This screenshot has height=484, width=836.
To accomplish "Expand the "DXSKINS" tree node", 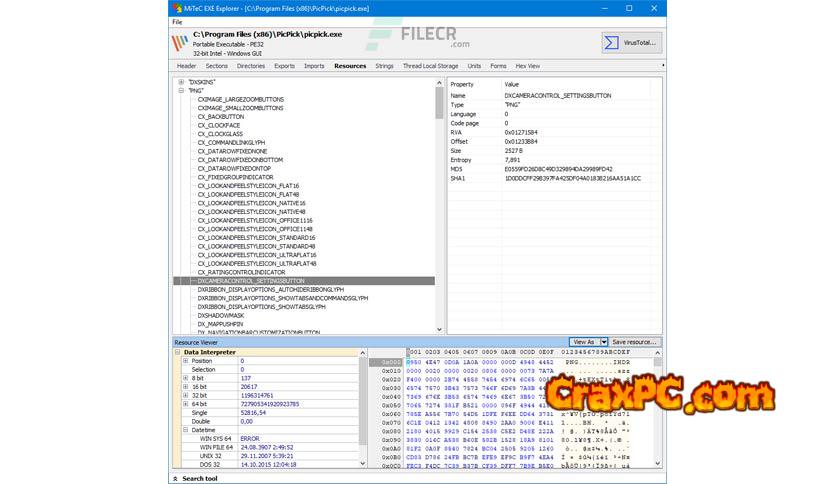I will coord(181,82).
